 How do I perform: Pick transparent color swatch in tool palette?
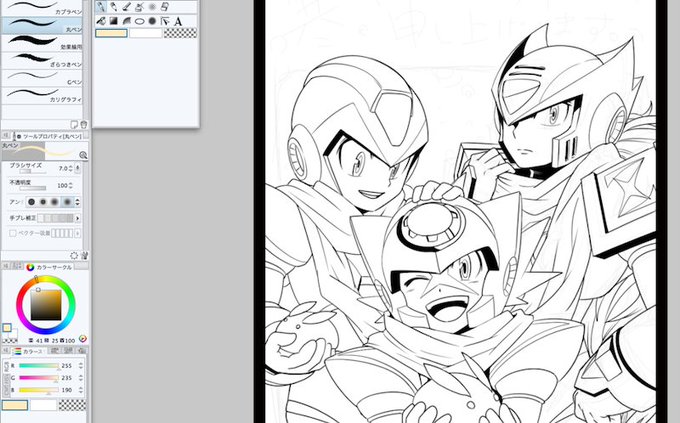tap(180, 33)
